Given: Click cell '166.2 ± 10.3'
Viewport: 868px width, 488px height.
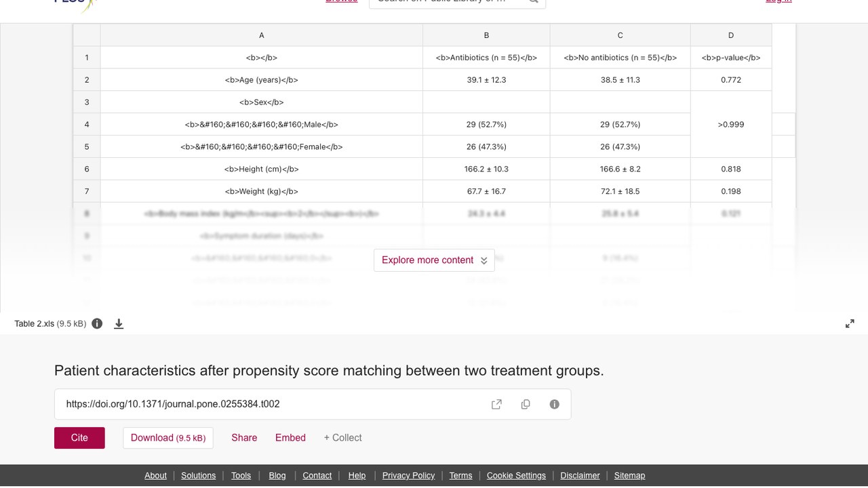Looking at the screenshot, I should click(x=486, y=169).
